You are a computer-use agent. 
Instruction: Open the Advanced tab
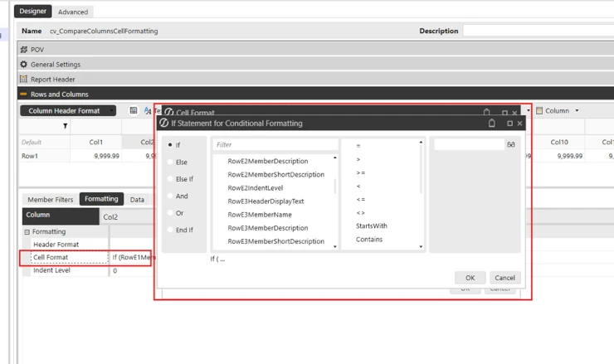tap(73, 12)
